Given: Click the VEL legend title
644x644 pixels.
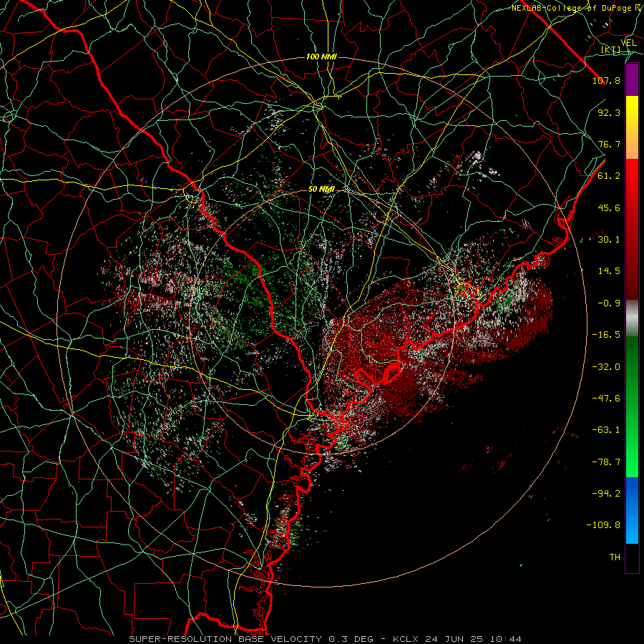Looking at the screenshot, I should click(x=628, y=43).
